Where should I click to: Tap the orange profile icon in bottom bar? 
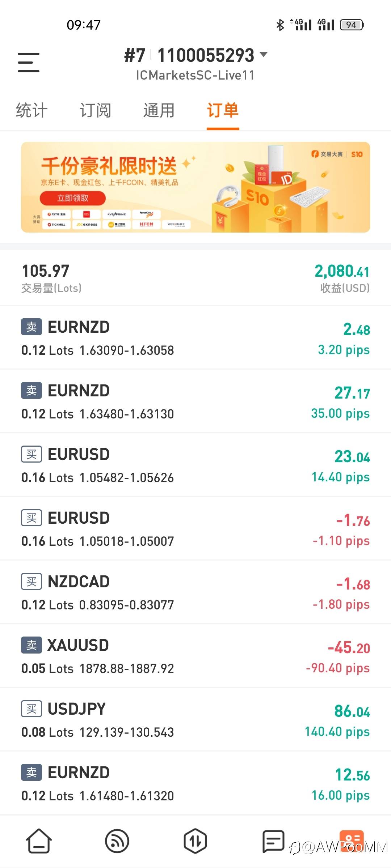[351, 841]
